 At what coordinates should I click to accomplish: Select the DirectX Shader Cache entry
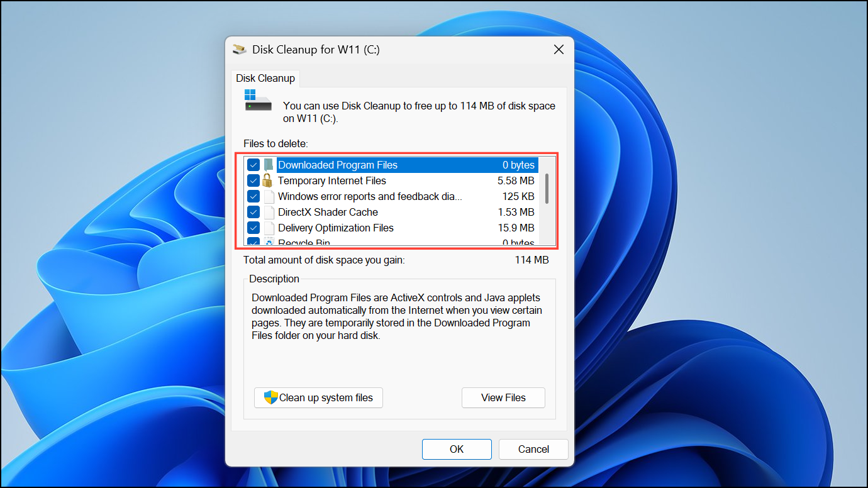click(x=392, y=212)
